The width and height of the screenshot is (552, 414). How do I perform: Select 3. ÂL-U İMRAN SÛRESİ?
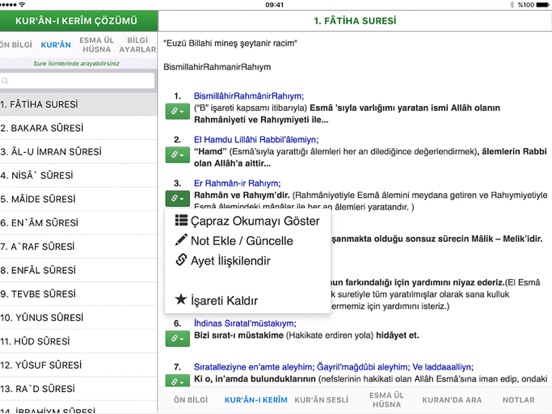pos(79,152)
